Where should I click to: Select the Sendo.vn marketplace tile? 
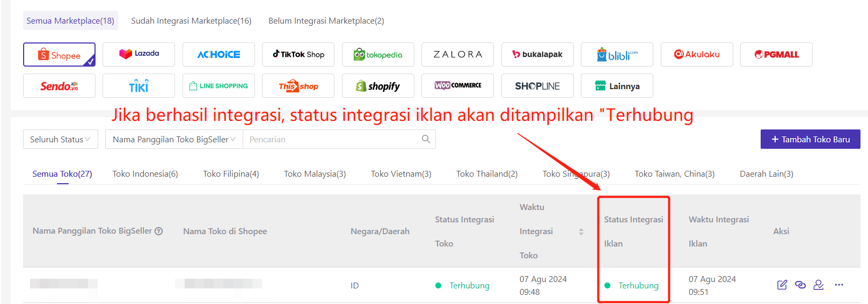tap(59, 86)
